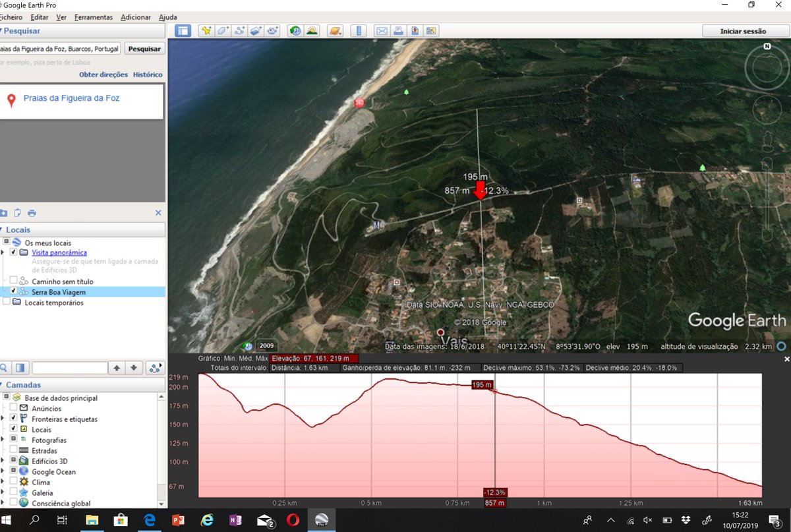The image size is (791, 532).
Task: Play tour button in Locais panel
Action: 155,368
